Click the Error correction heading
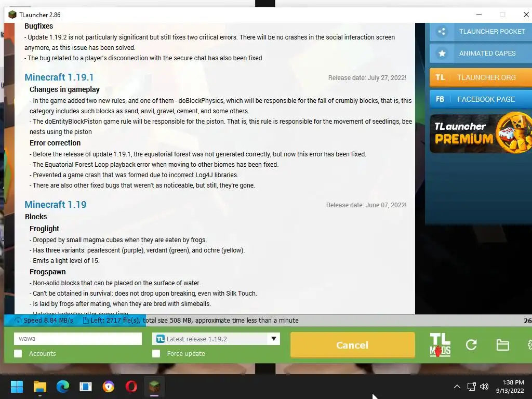Viewport: 532px width, 399px height. [x=55, y=143]
